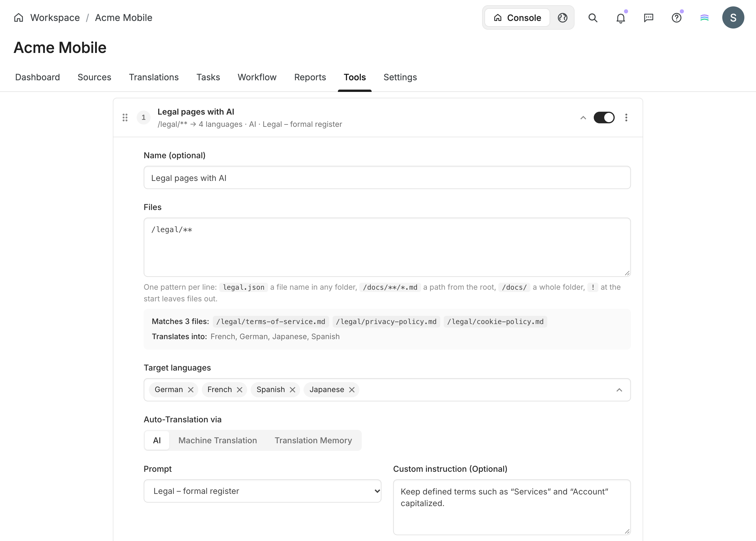Image resolution: width=756 pixels, height=541 pixels.
Task: Switch auto-translation to Machine Translation
Action: coord(217,440)
